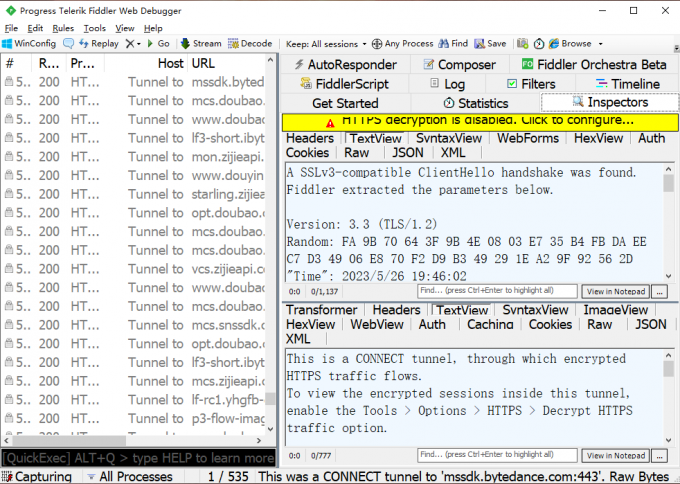Select request SyntaxView tab

point(449,138)
